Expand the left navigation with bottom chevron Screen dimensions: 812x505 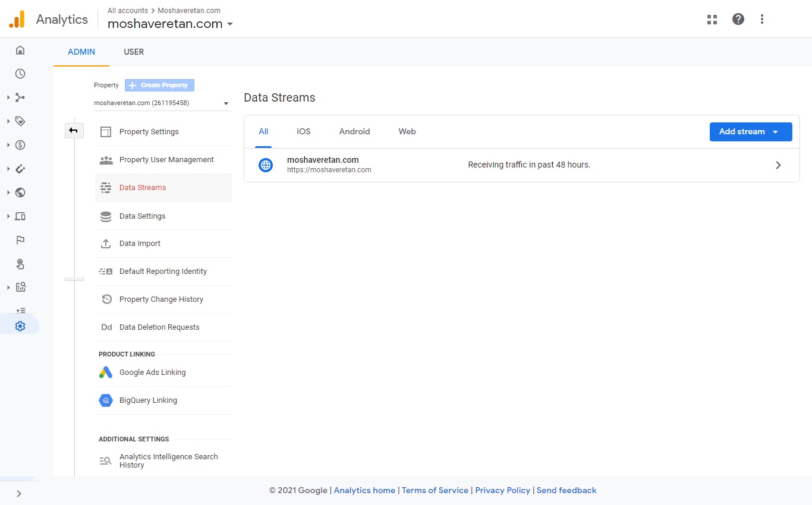(19, 493)
